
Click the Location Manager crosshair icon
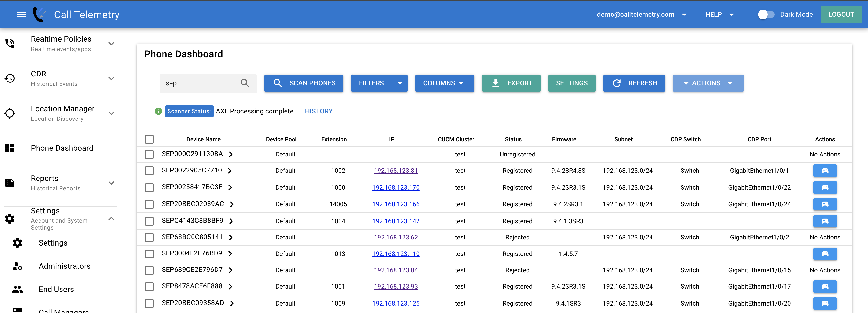point(10,113)
